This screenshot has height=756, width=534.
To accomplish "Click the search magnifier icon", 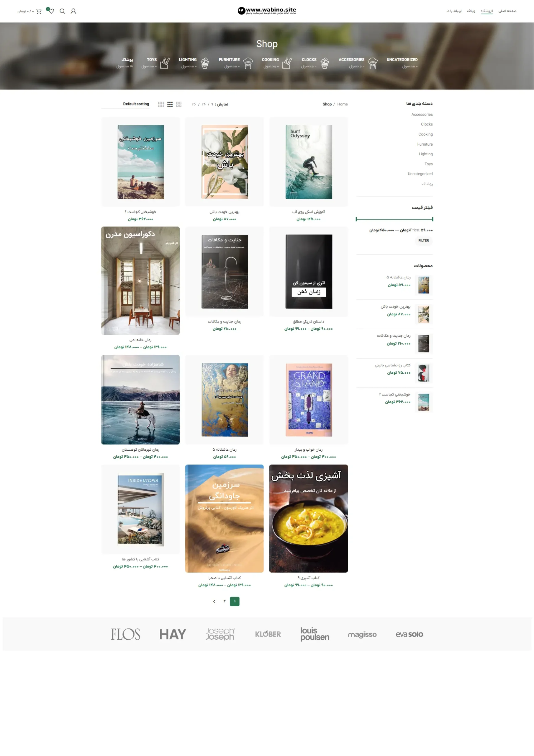I will click(x=62, y=11).
